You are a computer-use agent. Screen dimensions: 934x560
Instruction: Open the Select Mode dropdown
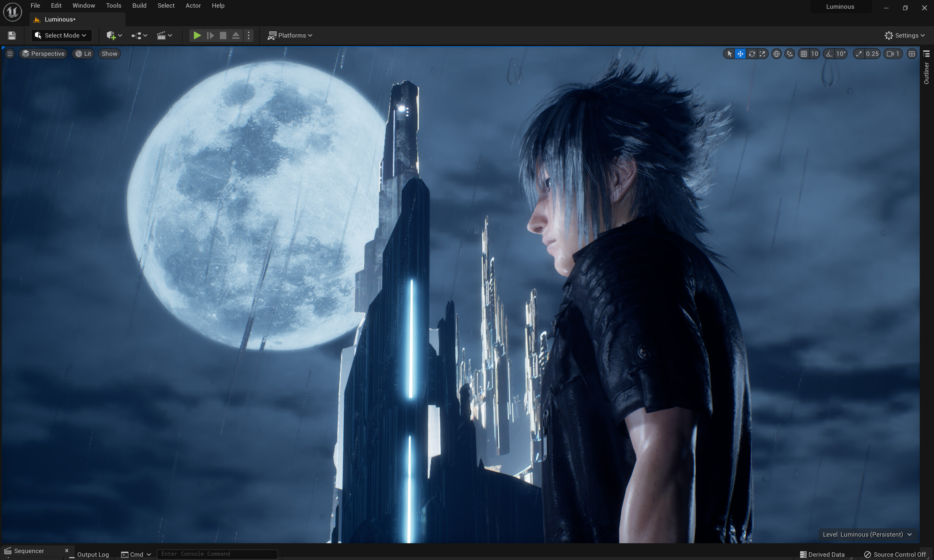[x=61, y=35]
